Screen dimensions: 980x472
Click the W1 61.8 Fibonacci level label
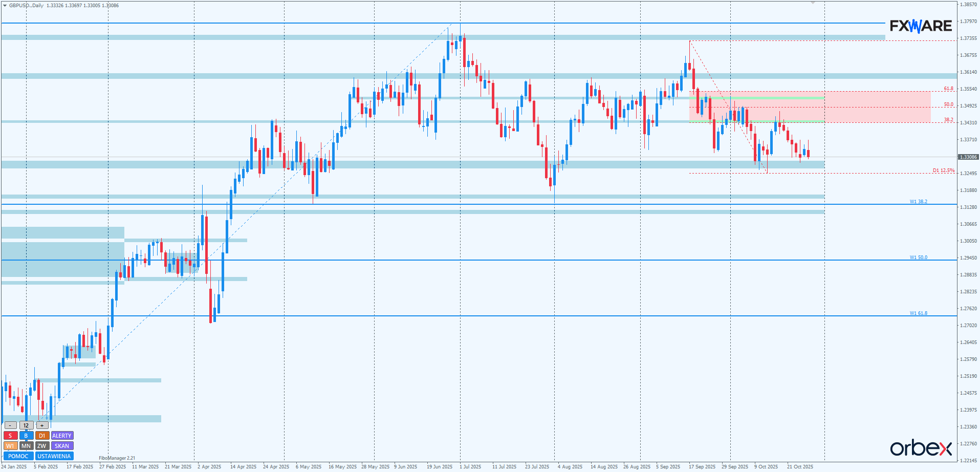pyautogui.click(x=919, y=313)
